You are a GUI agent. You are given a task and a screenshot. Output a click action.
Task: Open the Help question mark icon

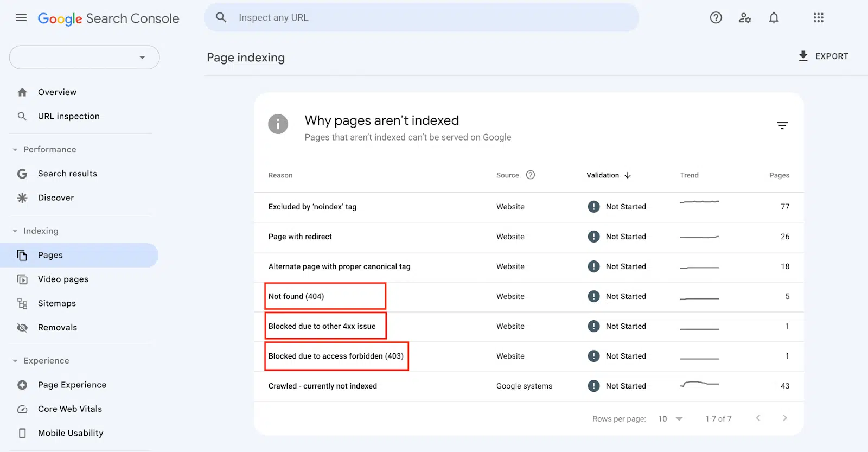[716, 18]
